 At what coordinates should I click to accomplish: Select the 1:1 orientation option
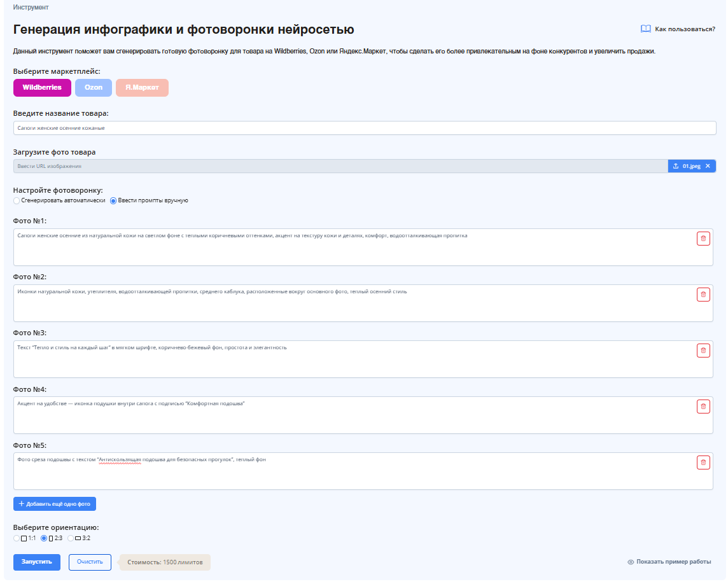(x=17, y=538)
